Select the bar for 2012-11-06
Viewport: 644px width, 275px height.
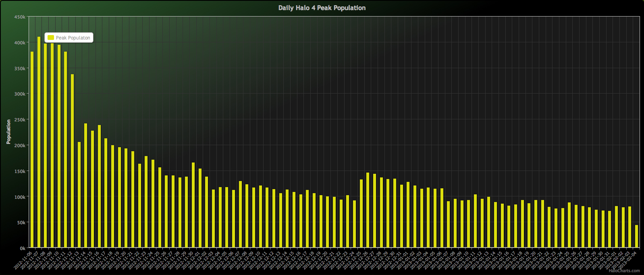(x=32, y=150)
